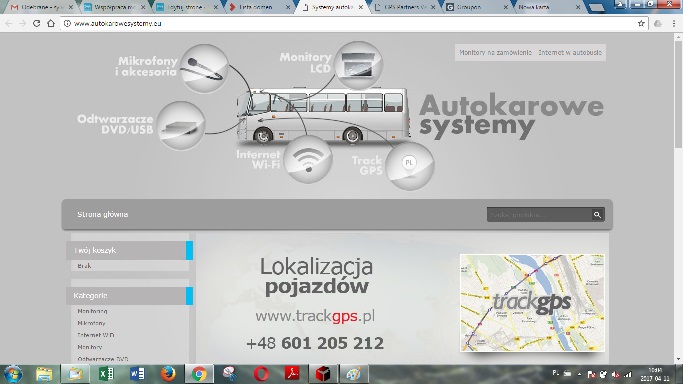Reload the page with the refresh icon

(37, 24)
